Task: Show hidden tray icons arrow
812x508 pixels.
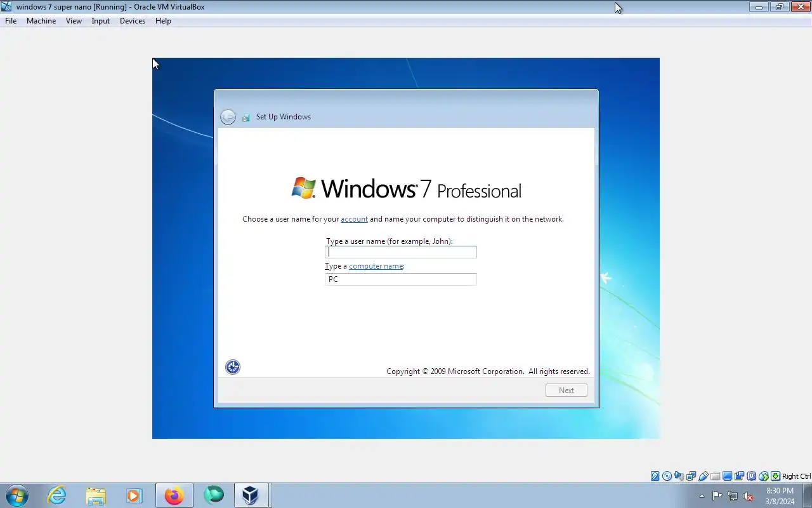Action: tap(702, 496)
